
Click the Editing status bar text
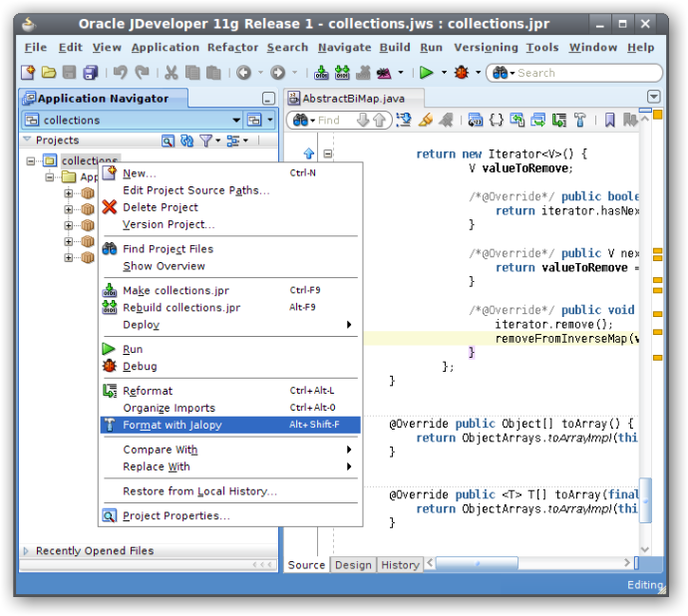(x=644, y=584)
